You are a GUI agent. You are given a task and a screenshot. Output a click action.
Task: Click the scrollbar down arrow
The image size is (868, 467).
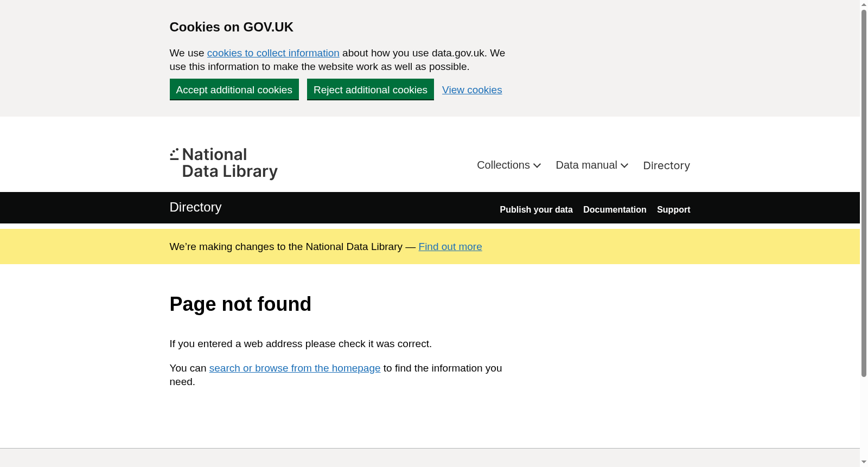point(864,462)
